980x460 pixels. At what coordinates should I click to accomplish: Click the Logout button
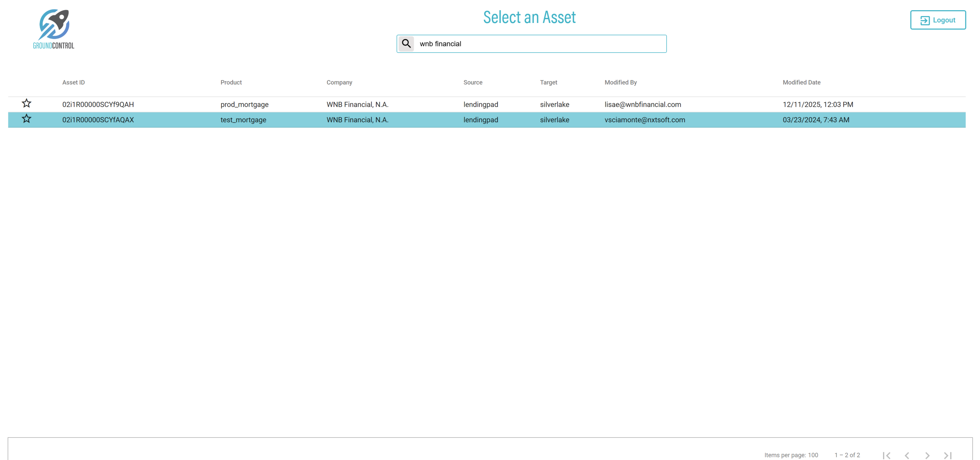point(937,20)
